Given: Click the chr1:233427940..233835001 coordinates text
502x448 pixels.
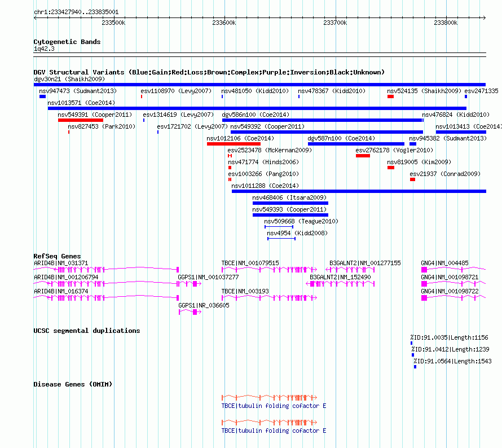Looking at the screenshot, I should tap(76, 12).
